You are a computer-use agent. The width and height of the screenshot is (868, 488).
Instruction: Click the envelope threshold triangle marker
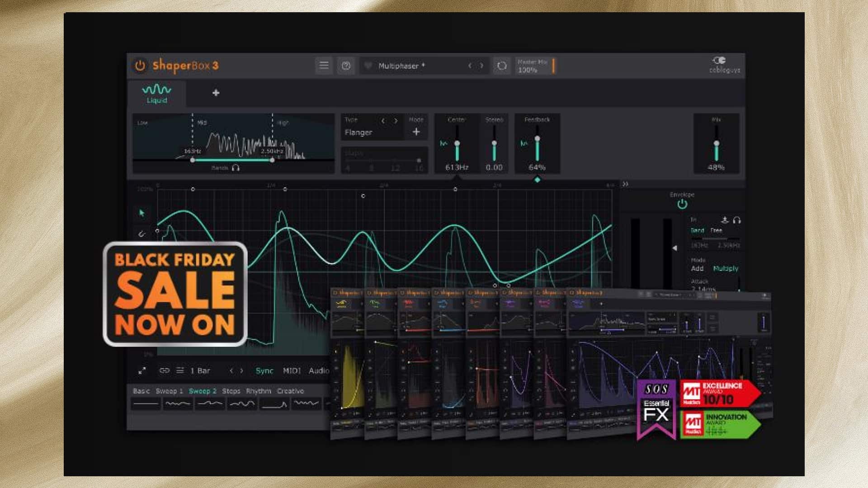coord(675,248)
